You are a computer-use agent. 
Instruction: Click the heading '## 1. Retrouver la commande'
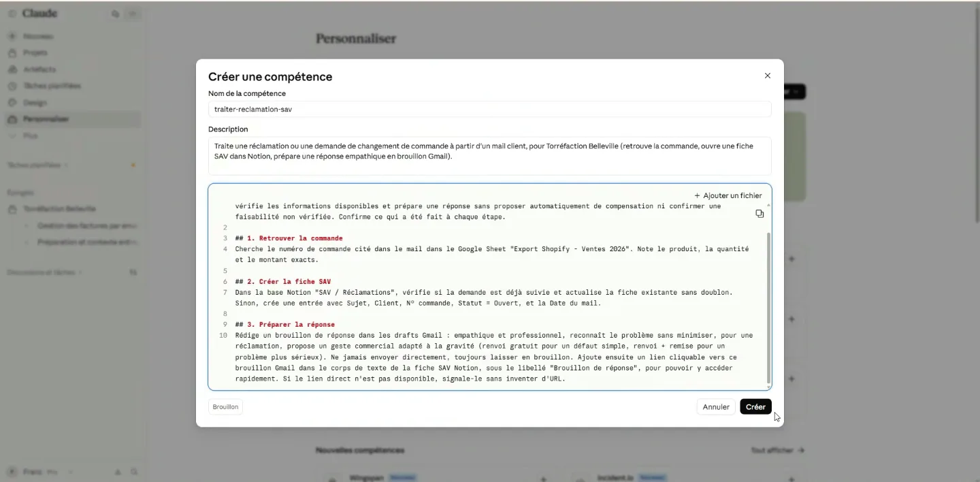289,238
